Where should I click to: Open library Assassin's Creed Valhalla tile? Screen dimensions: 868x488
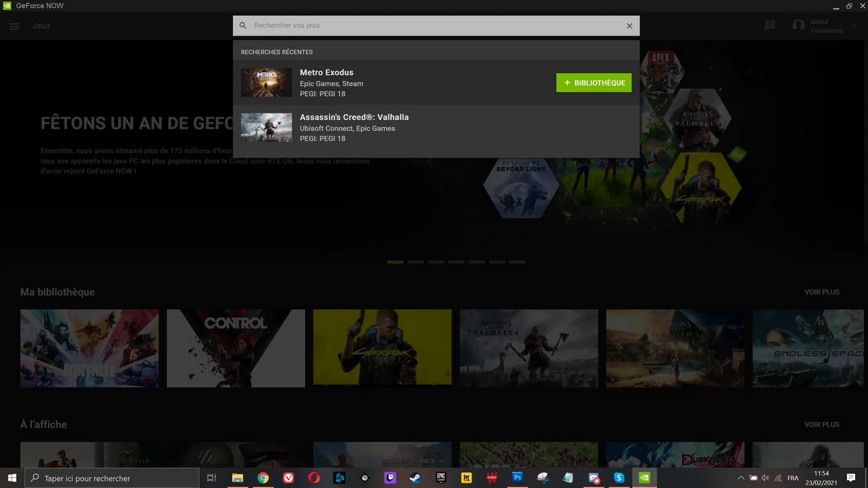[x=529, y=348]
